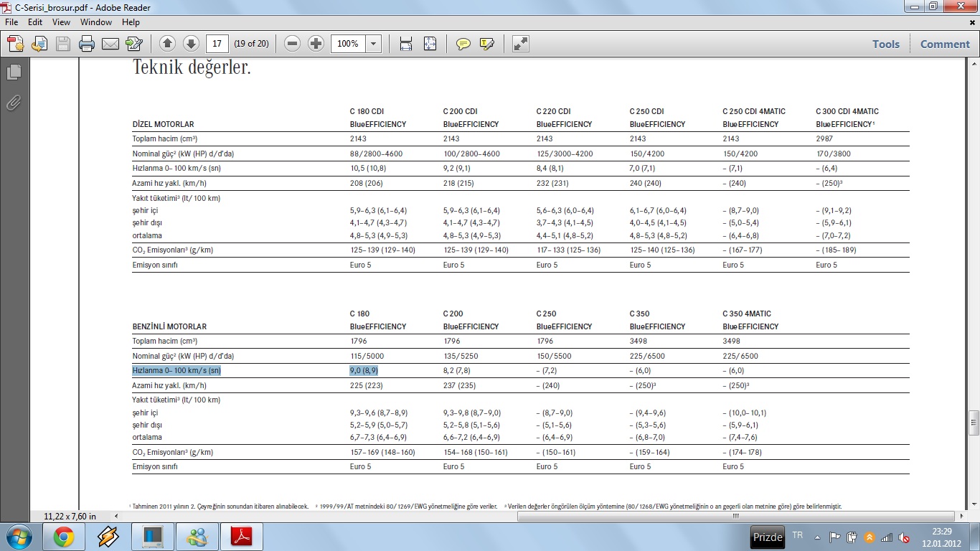
Task: Zoom in with the plus button
Action: pyautogui.click(x=316, y=44)
